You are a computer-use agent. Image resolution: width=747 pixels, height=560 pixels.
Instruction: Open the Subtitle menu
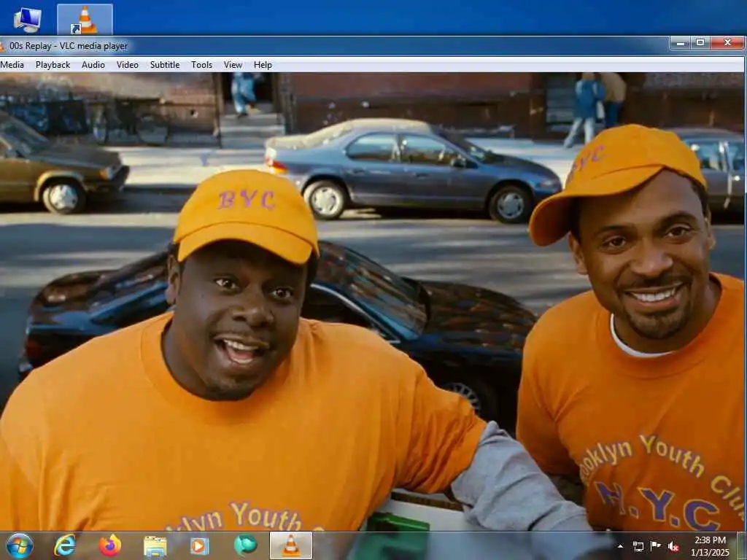click(165, 65)
